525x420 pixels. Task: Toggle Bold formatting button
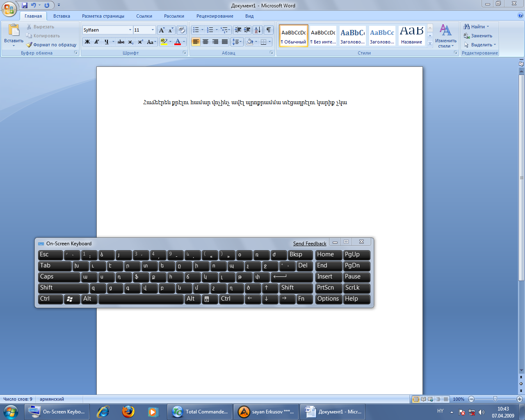tap(87, 42)
